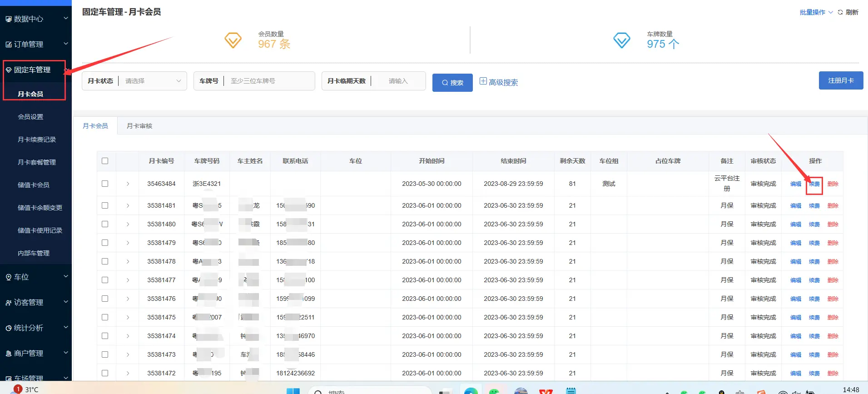The height and width of the screenshot is (394, 868).
Task: Open 月卡续费记录 in the sidebar menu
Action: pos(37,140)
